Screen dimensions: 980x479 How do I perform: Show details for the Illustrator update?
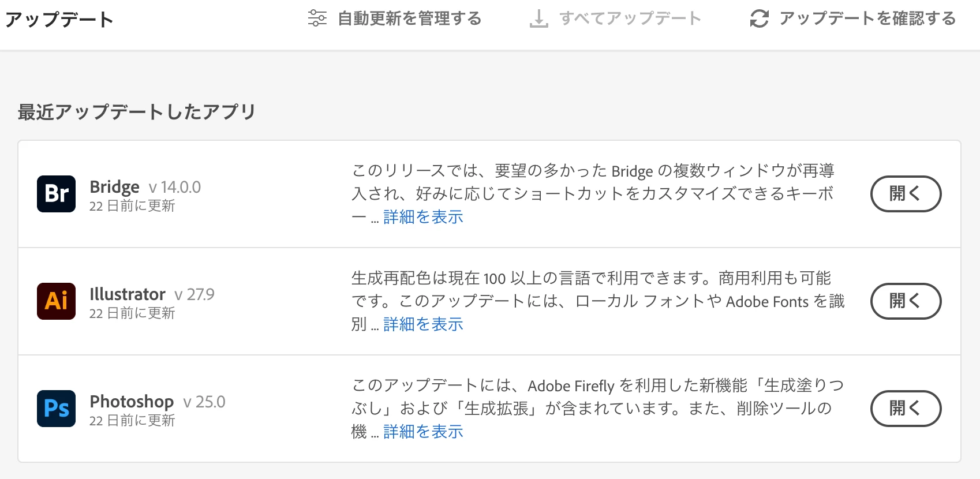pyautogui.click(x=423, y=324)
